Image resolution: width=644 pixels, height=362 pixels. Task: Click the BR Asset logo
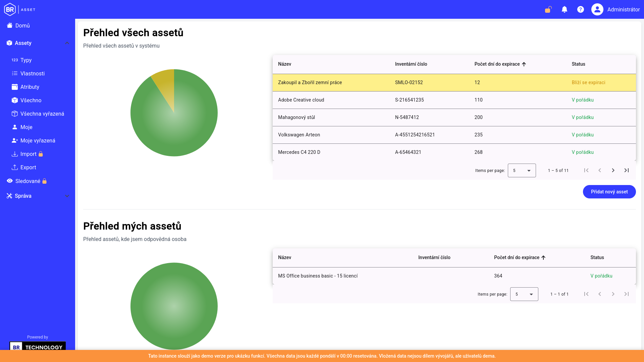20,9
